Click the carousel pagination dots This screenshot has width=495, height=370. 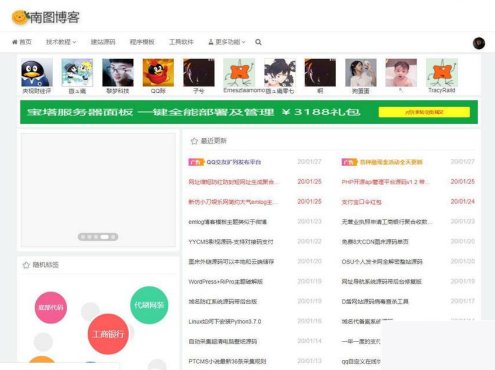[x=98, y=237]
